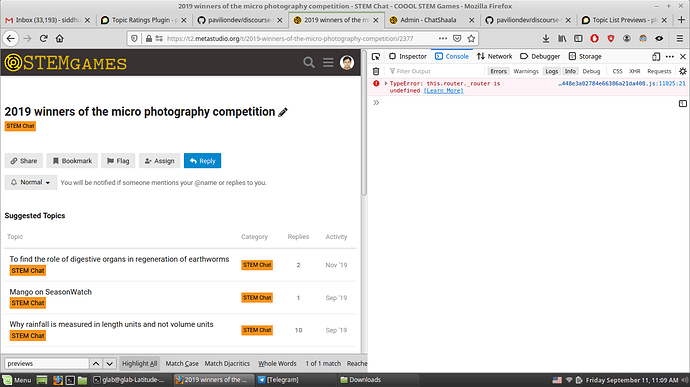This screenshot has width=690, height=387.
Task: Open the new tab plus button
Action: point(681,20)
